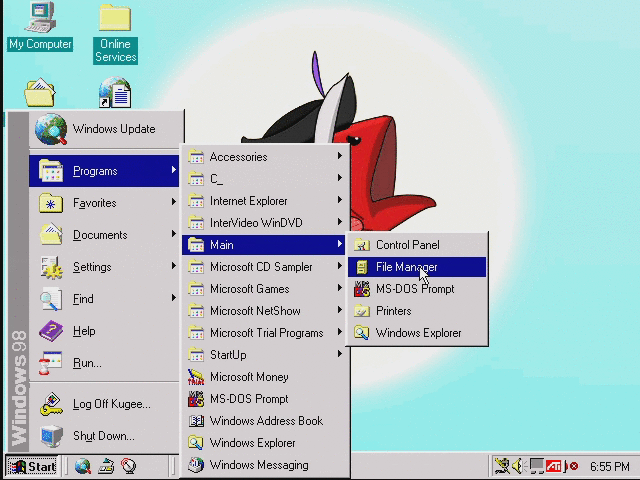This screenshot has height=480, width=640.
Task: Launch File Manager from Main submenu
Action: point(417,267)
